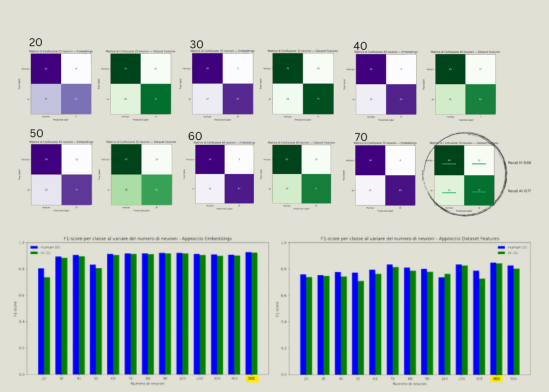This screenshot has height=392, width=549.
Task: Click the large heading number 70
Action: (361, 137)
